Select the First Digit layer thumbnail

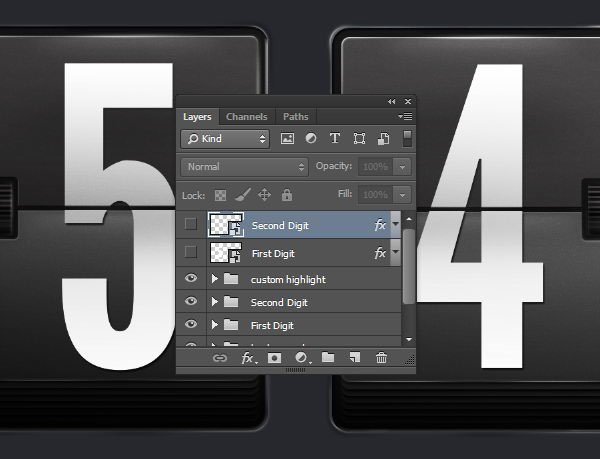pyautogui.click(x=223, y=253)
